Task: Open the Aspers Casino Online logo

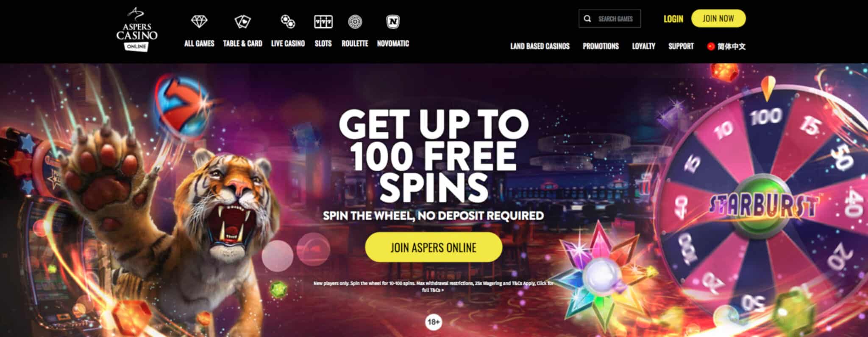Action: click(137, 30)
